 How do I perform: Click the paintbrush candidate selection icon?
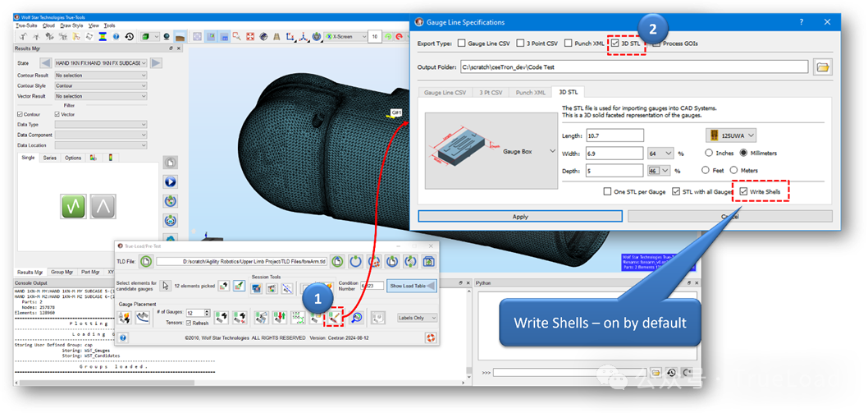[239, 286]
